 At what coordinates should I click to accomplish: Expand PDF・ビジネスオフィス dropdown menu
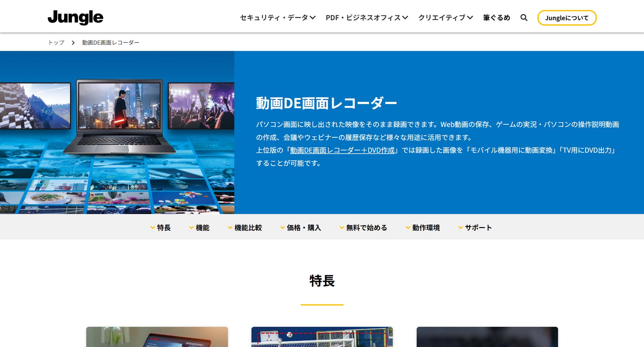tap(367, 18)
